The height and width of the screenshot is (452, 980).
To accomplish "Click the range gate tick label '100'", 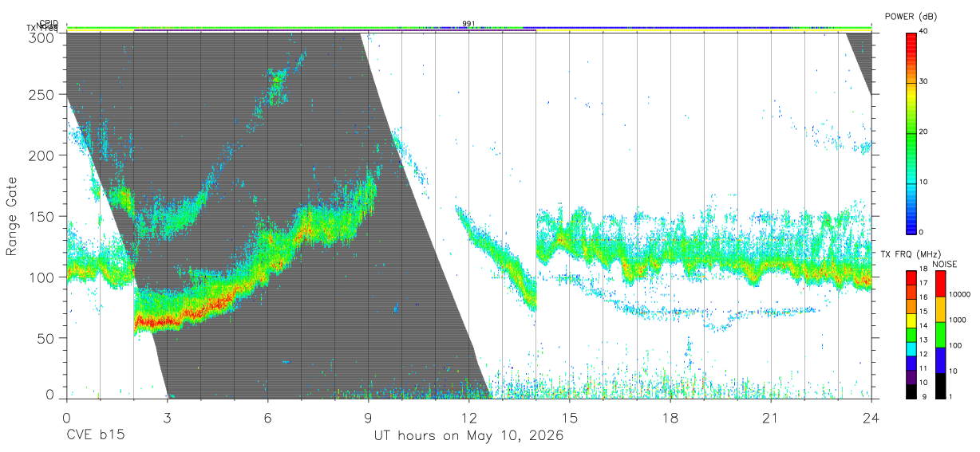I will coord(43,277).
